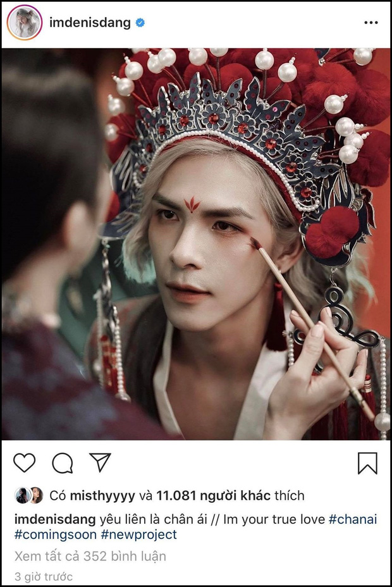Screen dimensions: 392x587
Task: Open imdenisdang username in header
Action: click(90, 23)
